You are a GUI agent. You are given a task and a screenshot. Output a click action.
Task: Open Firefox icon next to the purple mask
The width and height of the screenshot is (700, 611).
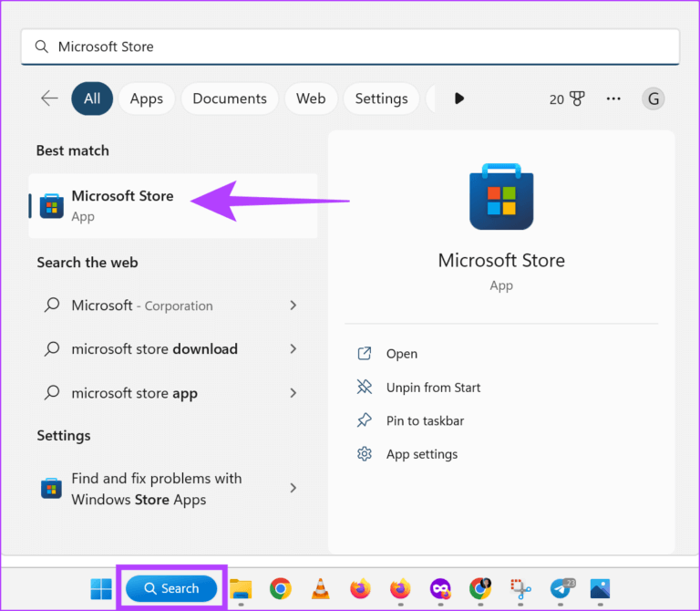pos(400,589)
